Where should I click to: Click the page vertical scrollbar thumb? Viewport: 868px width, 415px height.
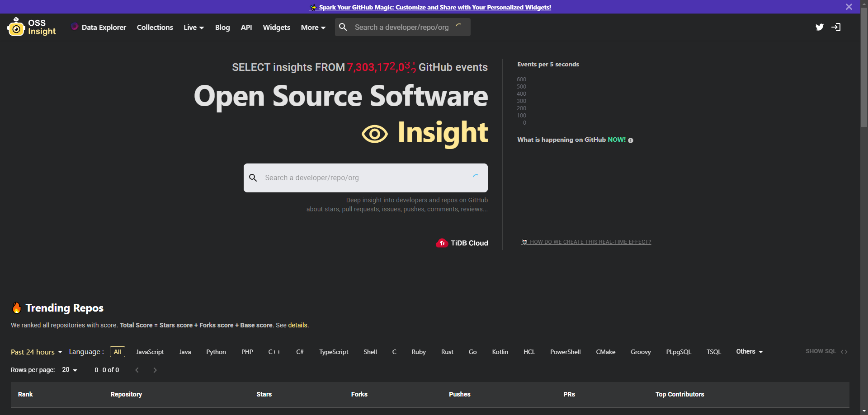point(864,68)
